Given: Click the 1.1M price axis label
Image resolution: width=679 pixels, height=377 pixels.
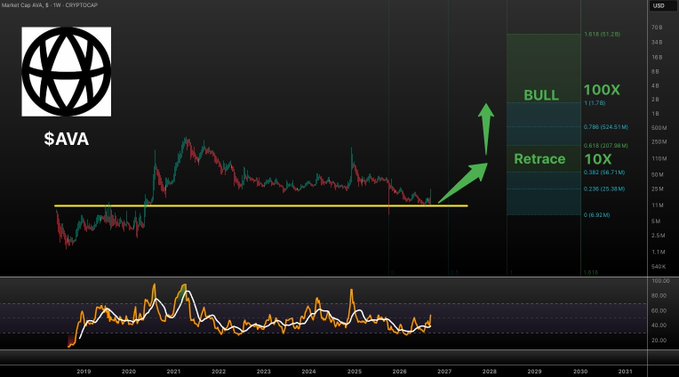Looking at the screenshot, I should point(658,252).
